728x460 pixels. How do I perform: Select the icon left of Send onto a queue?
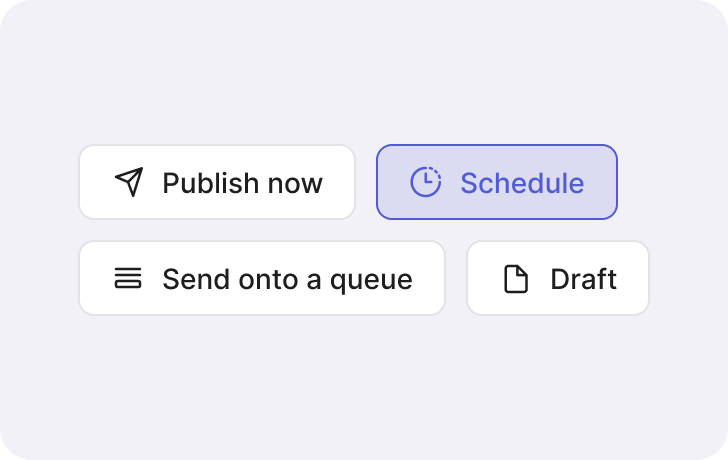128,278
